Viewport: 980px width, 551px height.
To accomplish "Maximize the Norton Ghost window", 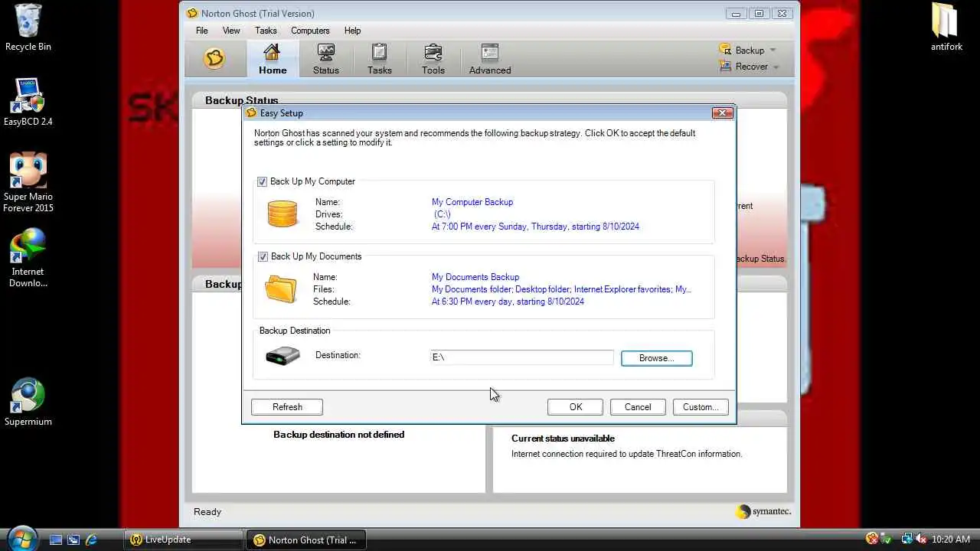I will click(759, 14).
